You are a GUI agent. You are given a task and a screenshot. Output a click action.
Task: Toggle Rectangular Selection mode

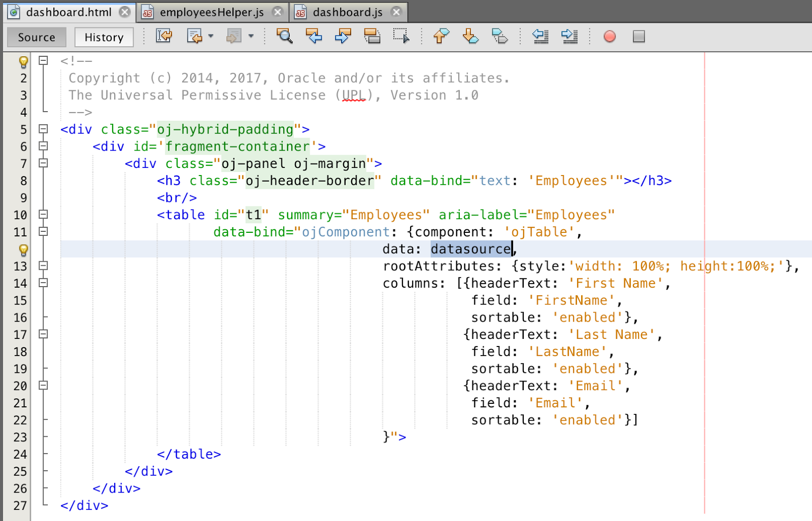click(401, 36)
